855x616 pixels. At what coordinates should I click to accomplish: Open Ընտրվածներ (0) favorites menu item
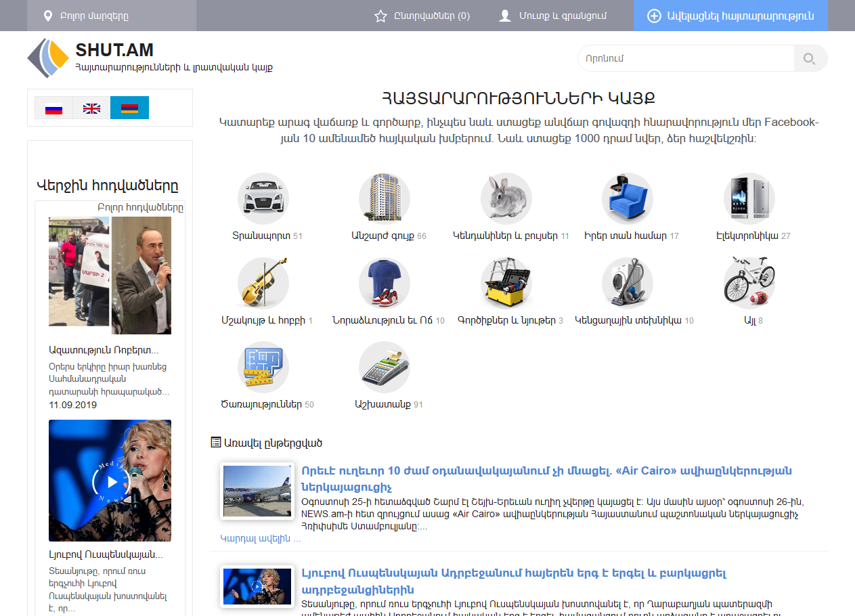point(422,16)
